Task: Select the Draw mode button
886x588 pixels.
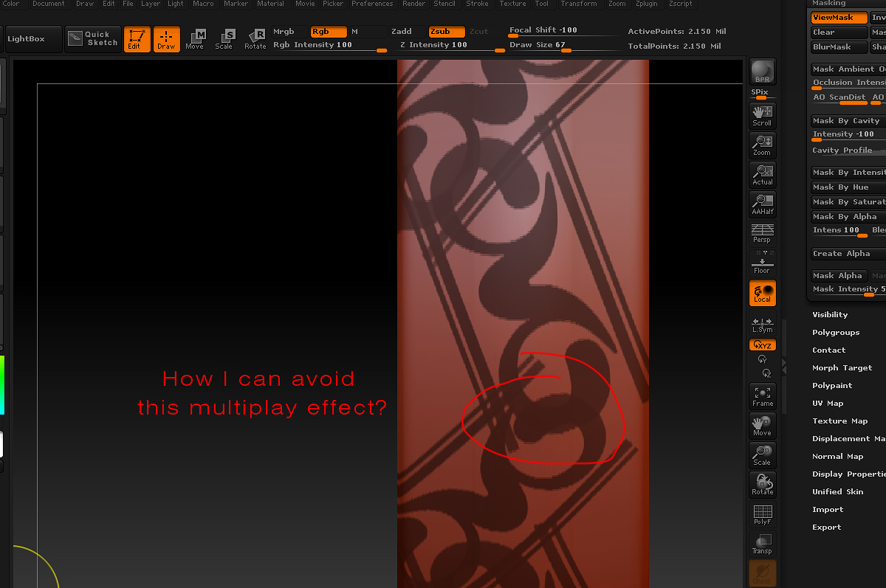Action: (x=166, y=39)
